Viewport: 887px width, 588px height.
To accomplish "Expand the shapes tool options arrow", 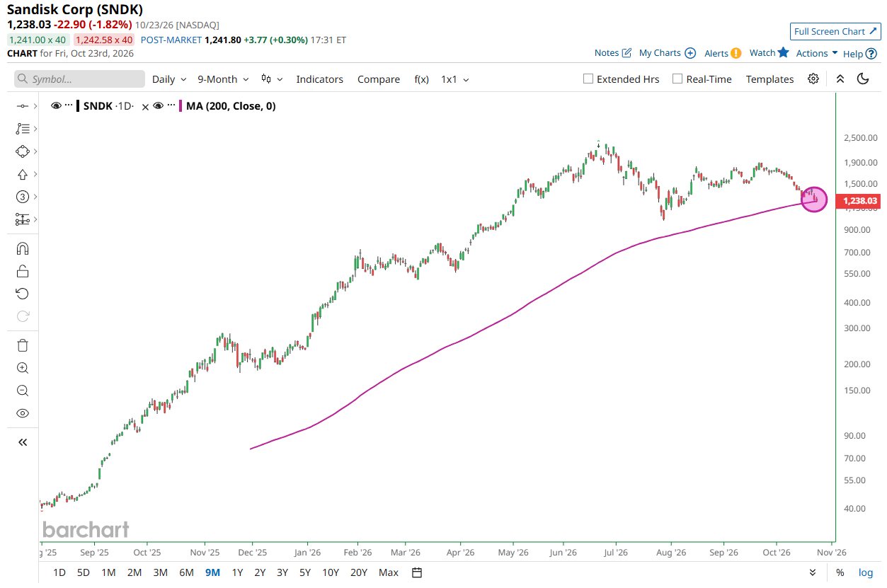I will click(35, 151).
